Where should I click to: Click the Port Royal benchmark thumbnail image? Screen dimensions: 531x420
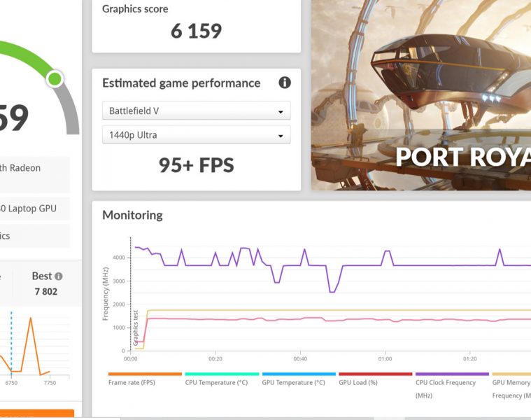[421, 94]
